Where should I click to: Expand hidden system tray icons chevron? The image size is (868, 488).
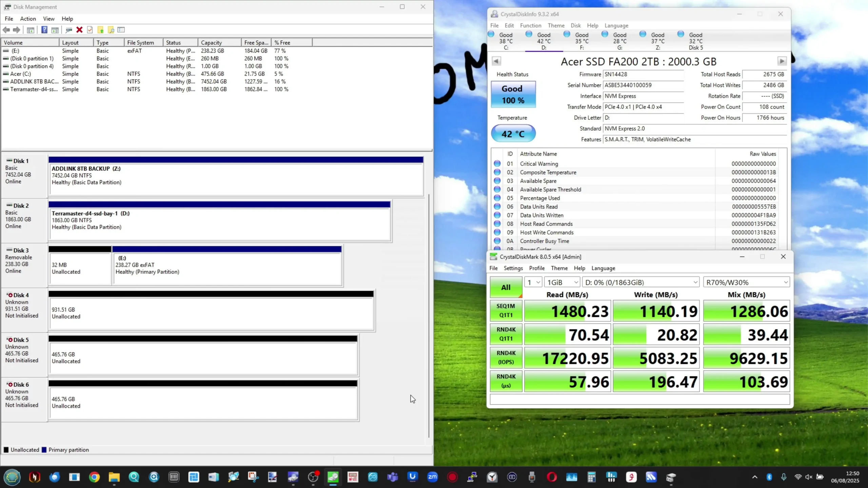755,477
